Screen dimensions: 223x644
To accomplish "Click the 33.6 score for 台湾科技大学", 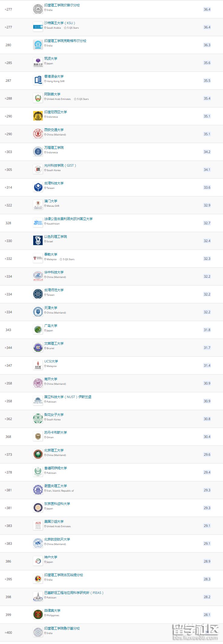I will [207, 187].
